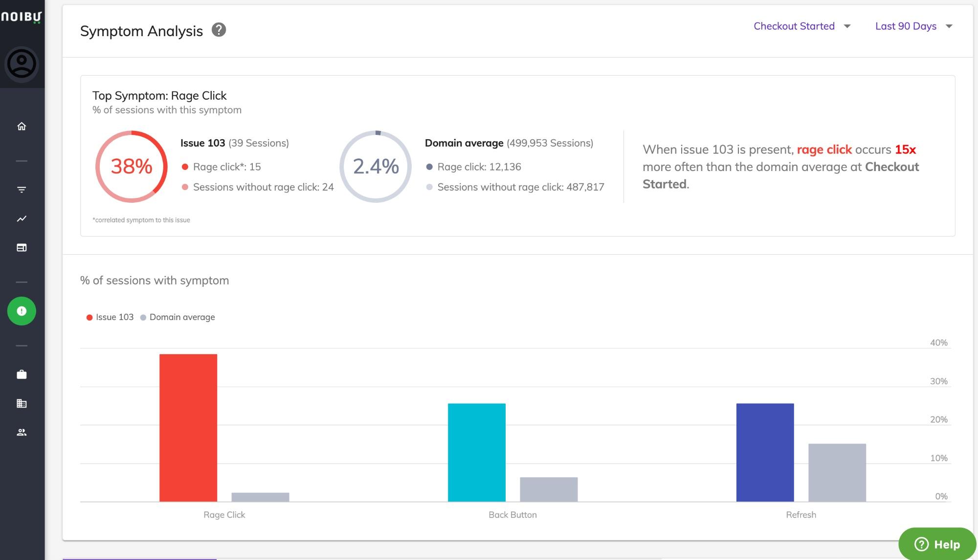Click the gray Rage Click domain bar

[260, 497]
